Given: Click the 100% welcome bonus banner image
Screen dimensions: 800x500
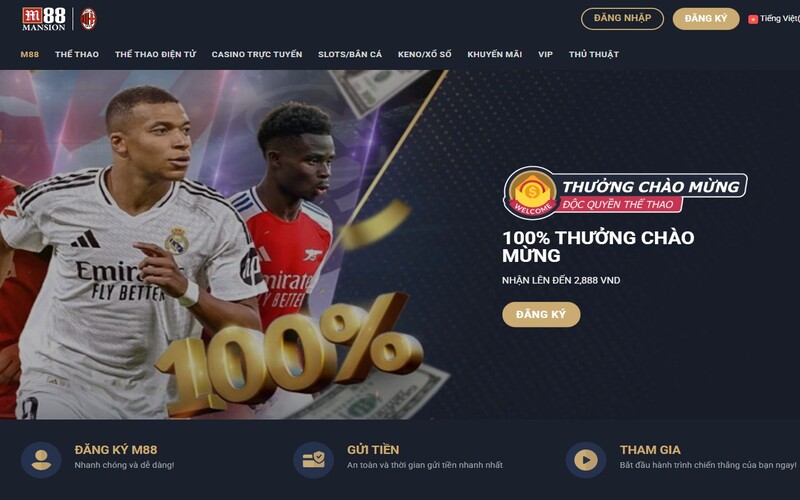Looking at the screenshot, I should (224, 244).
